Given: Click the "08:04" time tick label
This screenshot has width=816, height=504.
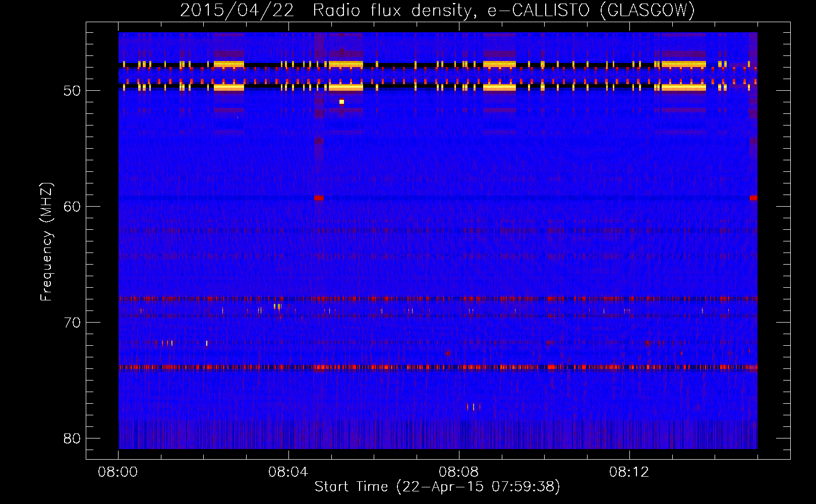Looking at the screenshot, I should 288,472.
